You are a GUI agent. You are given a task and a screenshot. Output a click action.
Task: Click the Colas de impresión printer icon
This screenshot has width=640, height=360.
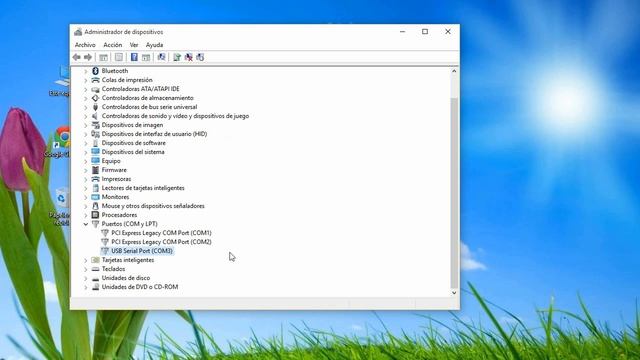point(95,80)
